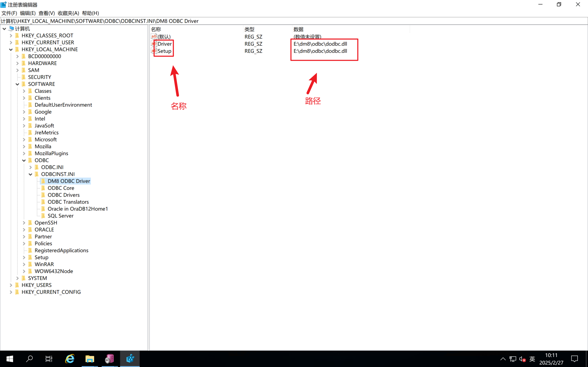Click the JavaSoft folder icon
The image size is (588, 367).
(x=30, y=126)
